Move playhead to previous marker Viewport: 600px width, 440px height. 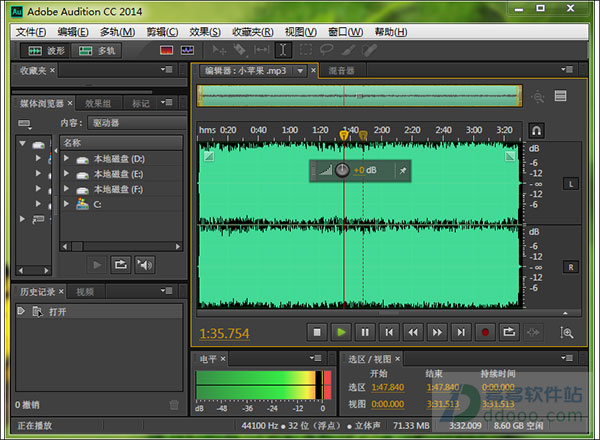click(389, 332)
